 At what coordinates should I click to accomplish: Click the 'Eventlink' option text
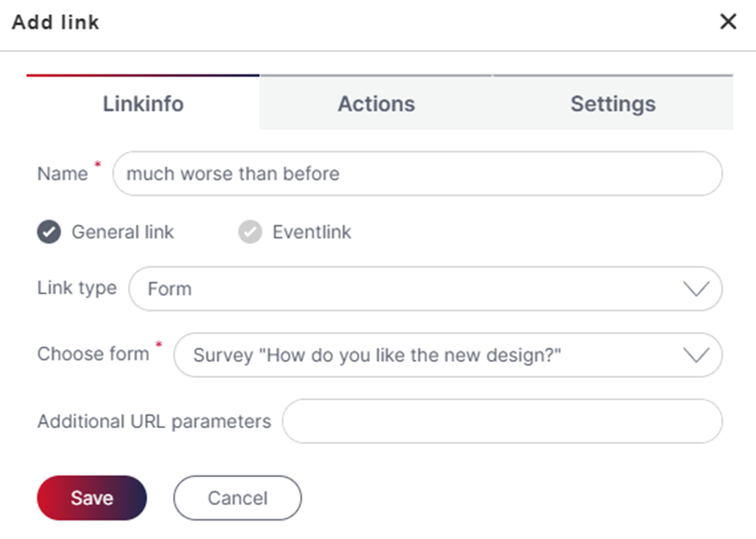(312, 232)
